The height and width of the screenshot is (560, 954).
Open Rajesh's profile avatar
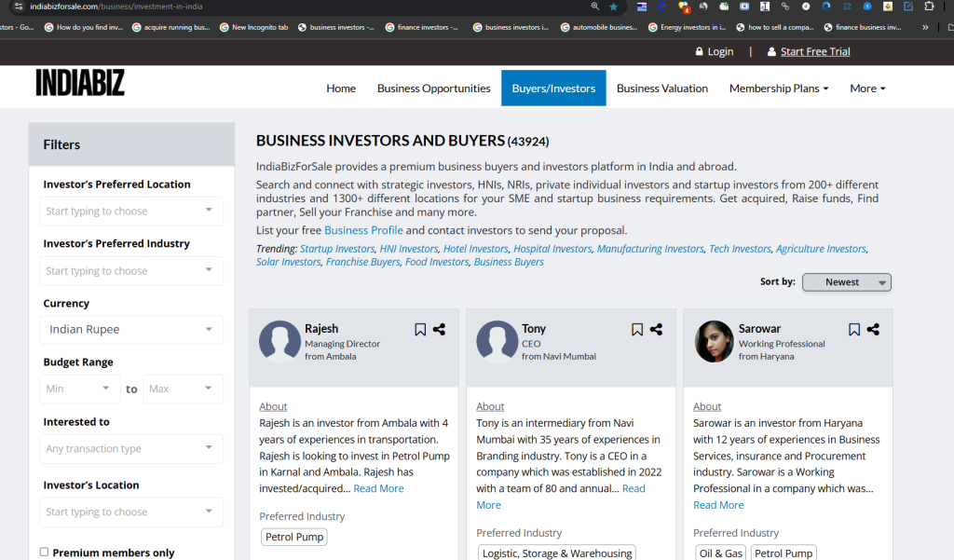(x=279, y=341)
